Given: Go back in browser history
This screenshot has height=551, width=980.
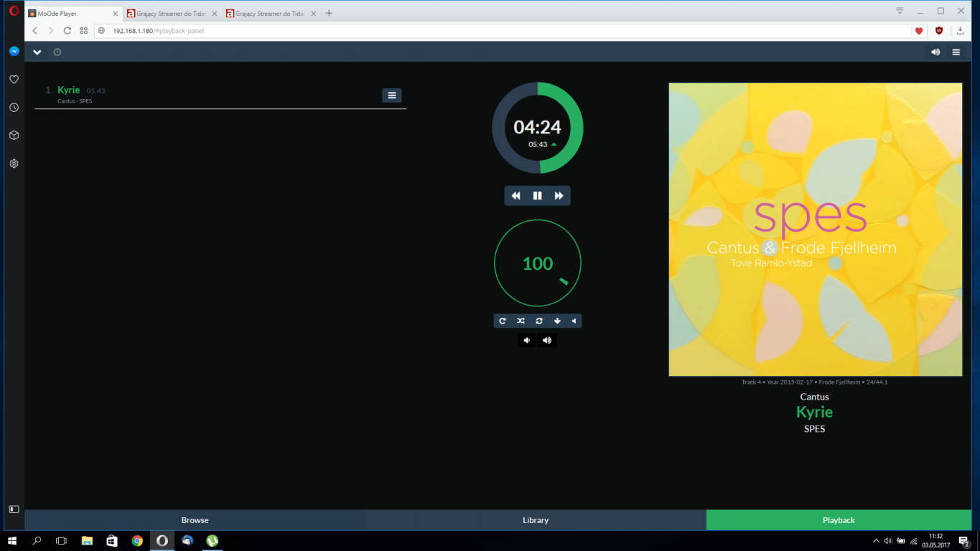Looking at the screenshot, I should coord(35,31).
